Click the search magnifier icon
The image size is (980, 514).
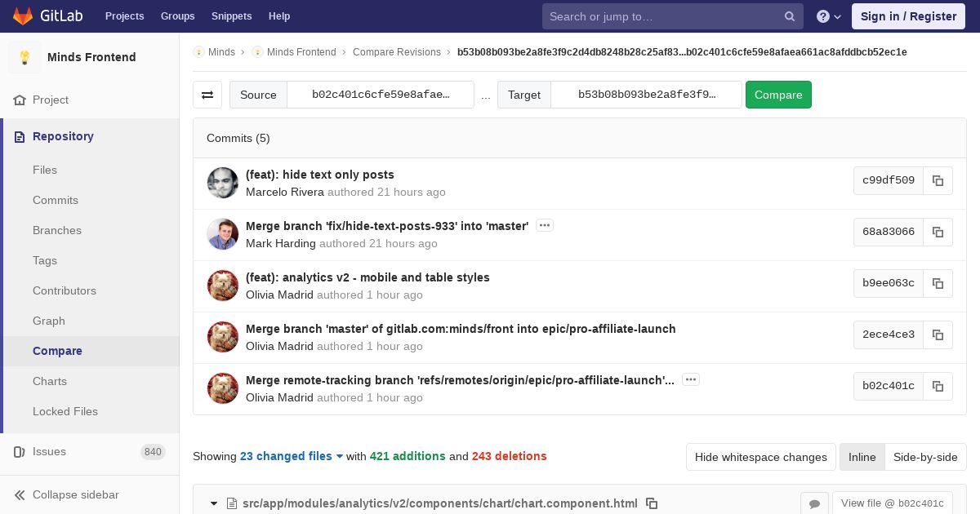point(790,16)
